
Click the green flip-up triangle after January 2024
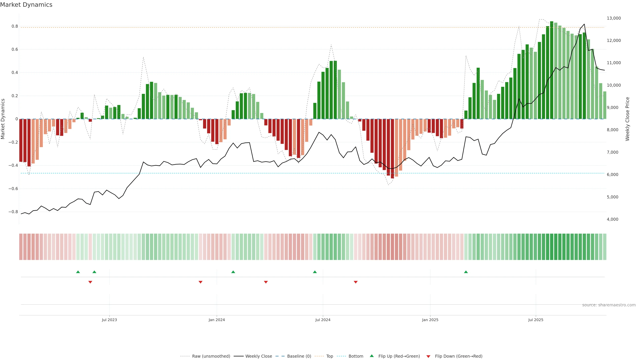coord(233,272)
